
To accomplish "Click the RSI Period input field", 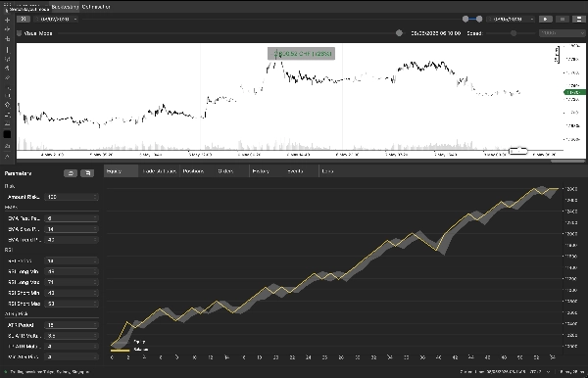I will (x=72, y=260).
